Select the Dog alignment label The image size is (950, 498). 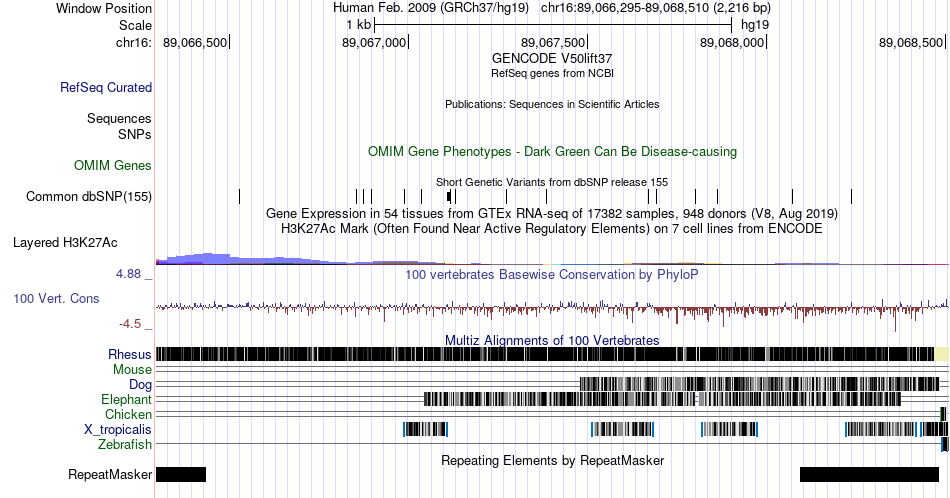[141, 385]
